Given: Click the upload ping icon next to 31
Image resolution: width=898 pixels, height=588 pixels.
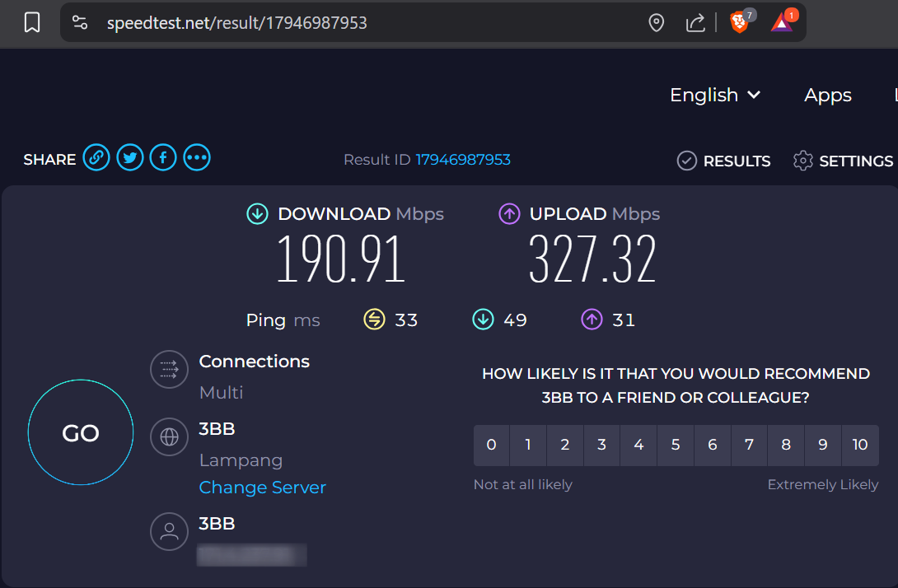Looking at the screenshot, I should [x=592, y=320].
